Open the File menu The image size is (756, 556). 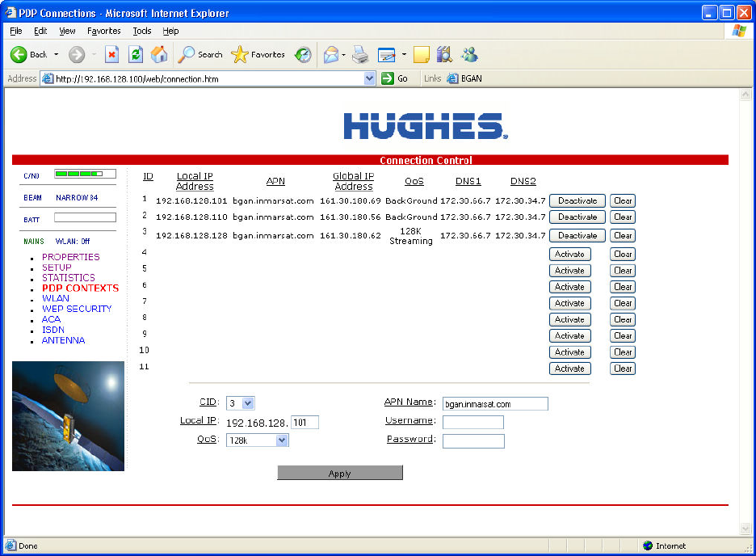point(16,31)
